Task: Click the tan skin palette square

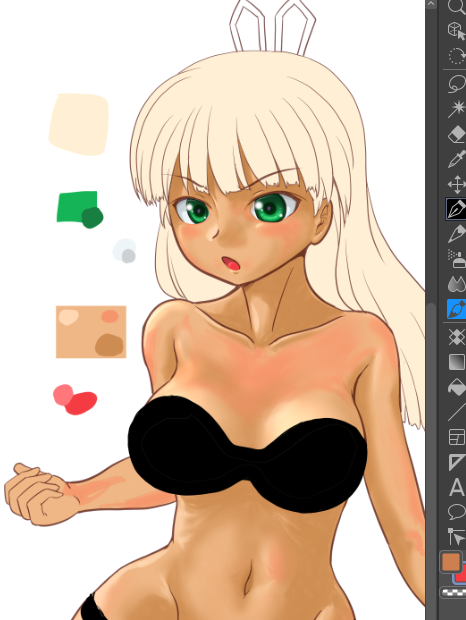Action: 91,332
